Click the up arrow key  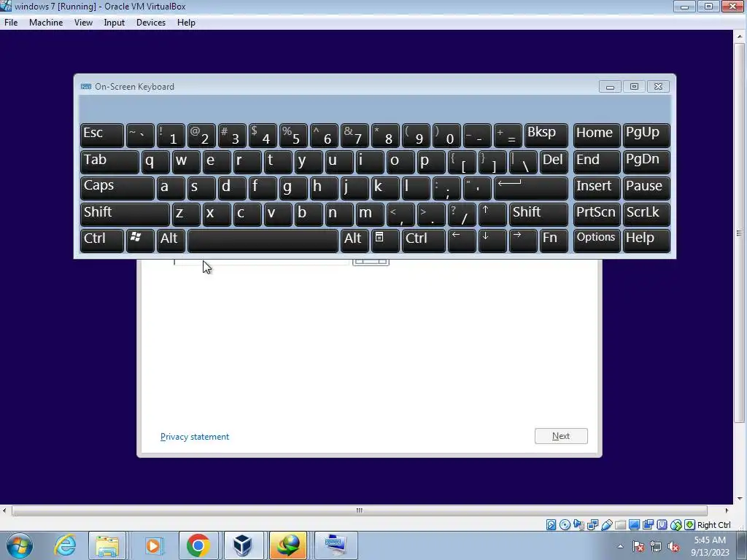tap(492, 214)
